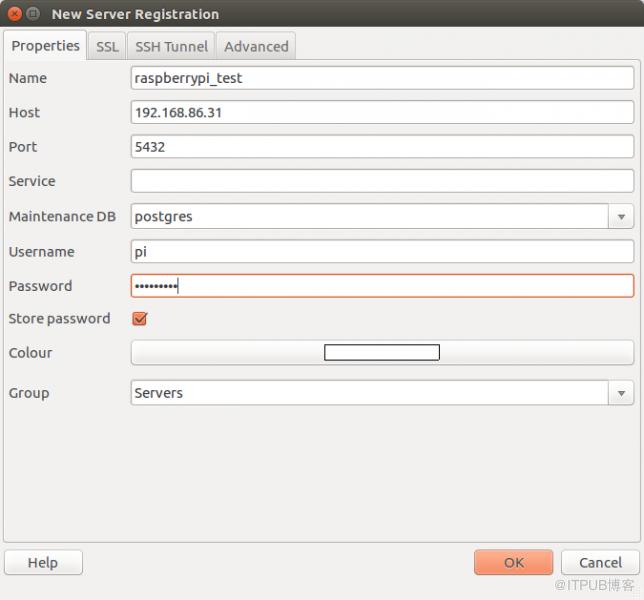Click the Name label text
This screenshot has height=600, width=644.
click(x=28, y=78)
